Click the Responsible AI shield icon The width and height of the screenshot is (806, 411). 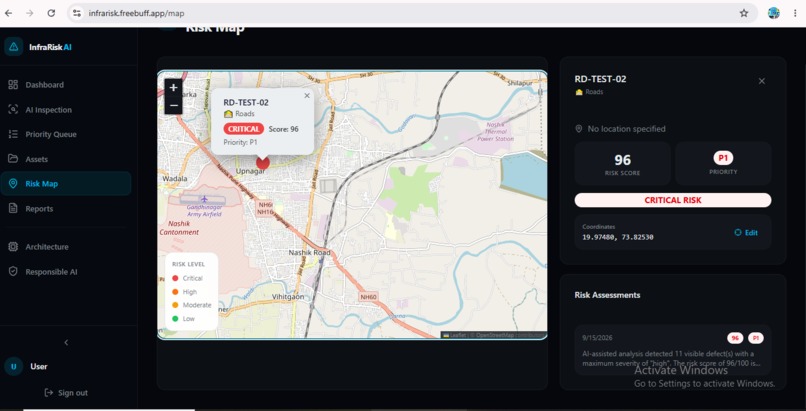pyautogui.click(x=13, y=272)
